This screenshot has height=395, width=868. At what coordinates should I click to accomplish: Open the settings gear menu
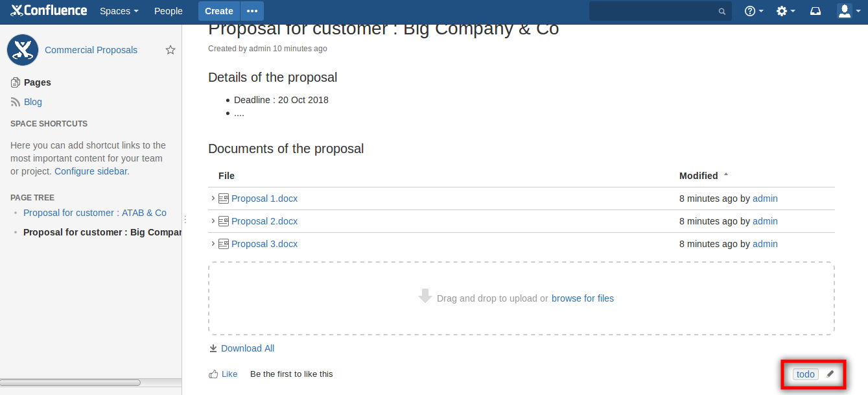tap(785, 11)
